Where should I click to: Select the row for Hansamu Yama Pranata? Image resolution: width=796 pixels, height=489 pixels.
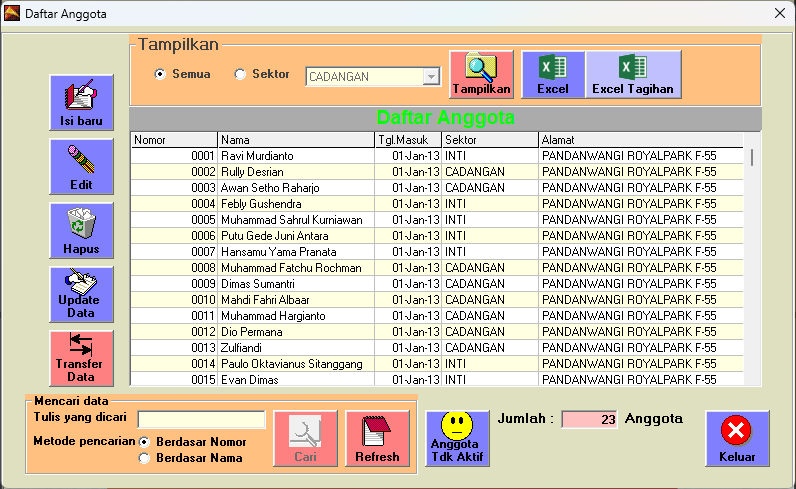point(437,252)
